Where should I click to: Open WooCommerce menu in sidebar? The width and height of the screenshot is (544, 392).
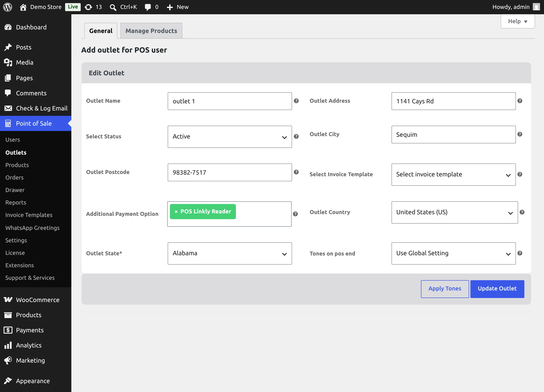coord(35,300)
